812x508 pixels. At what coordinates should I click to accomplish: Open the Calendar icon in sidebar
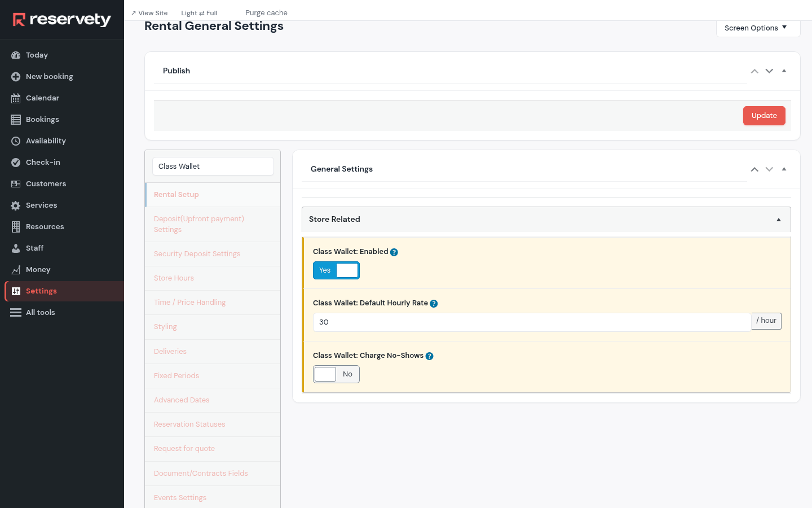pyautogui.click(x=16, y=98)
